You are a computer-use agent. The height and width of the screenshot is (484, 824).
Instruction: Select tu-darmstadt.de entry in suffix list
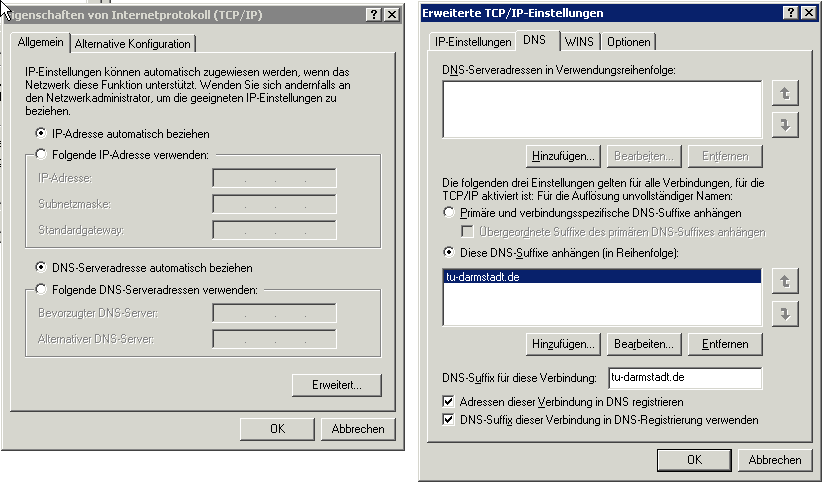pos(485,277)
